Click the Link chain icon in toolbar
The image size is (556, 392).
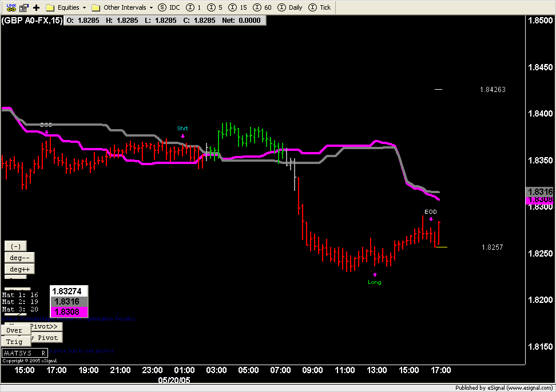11,7
